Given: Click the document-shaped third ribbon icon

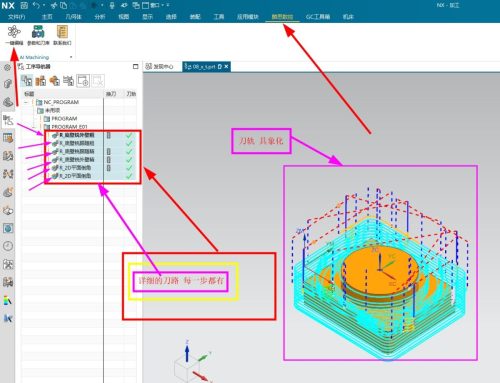Looking at the screenshot, I should coord(62,32).
